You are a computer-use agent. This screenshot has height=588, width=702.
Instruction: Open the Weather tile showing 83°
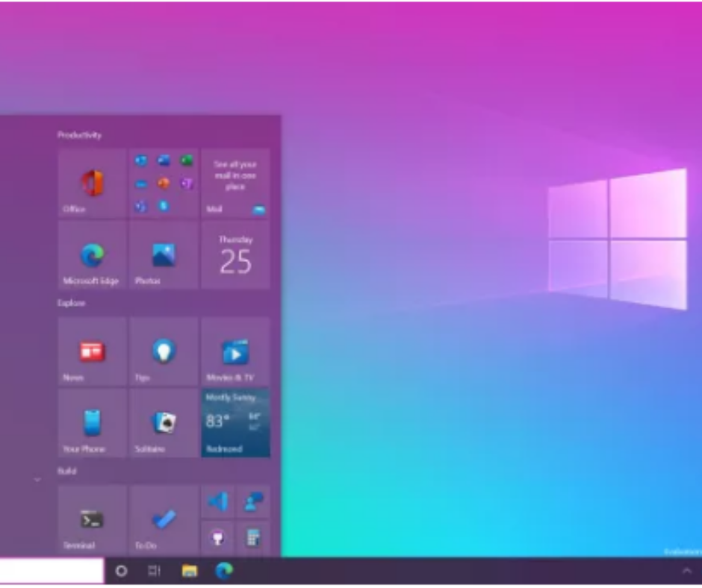[235, 423]
